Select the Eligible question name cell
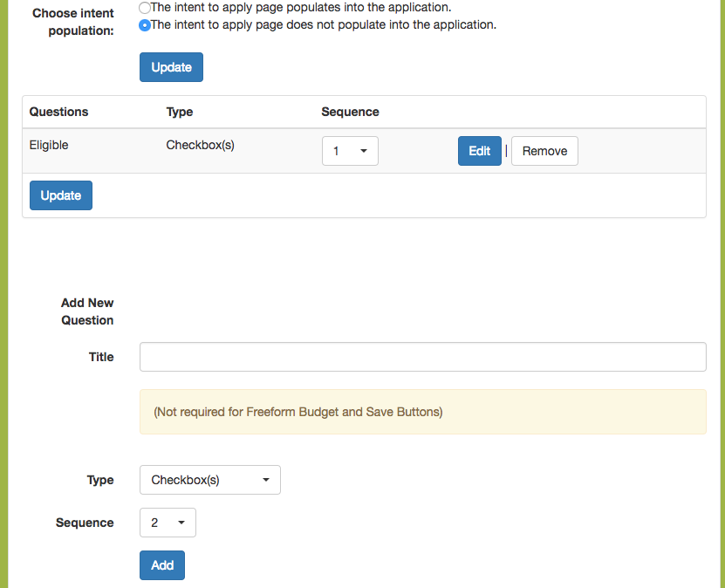This screenshot has width=725, height=588. (x=49, y=145)
